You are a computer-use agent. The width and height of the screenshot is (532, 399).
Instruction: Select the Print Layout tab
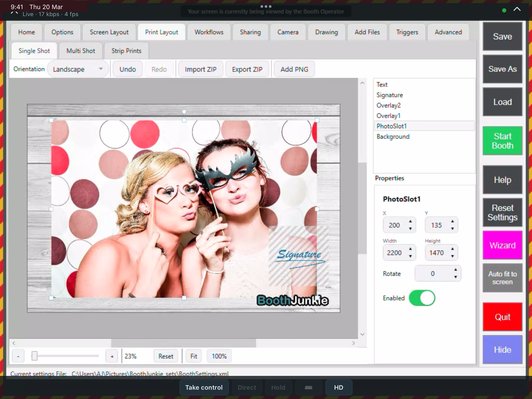(162, 32)
